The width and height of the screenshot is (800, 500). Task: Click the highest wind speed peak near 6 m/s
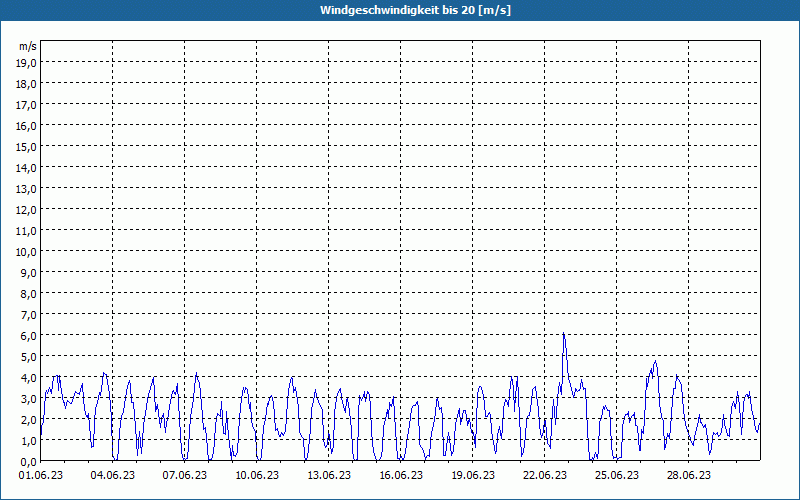pos(564,334)
